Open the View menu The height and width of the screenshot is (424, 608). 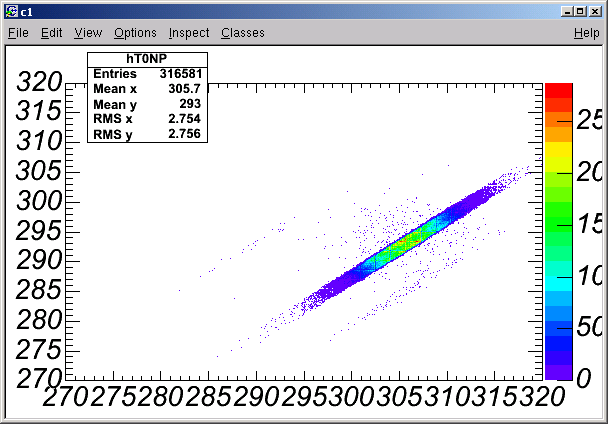(88, 33)
